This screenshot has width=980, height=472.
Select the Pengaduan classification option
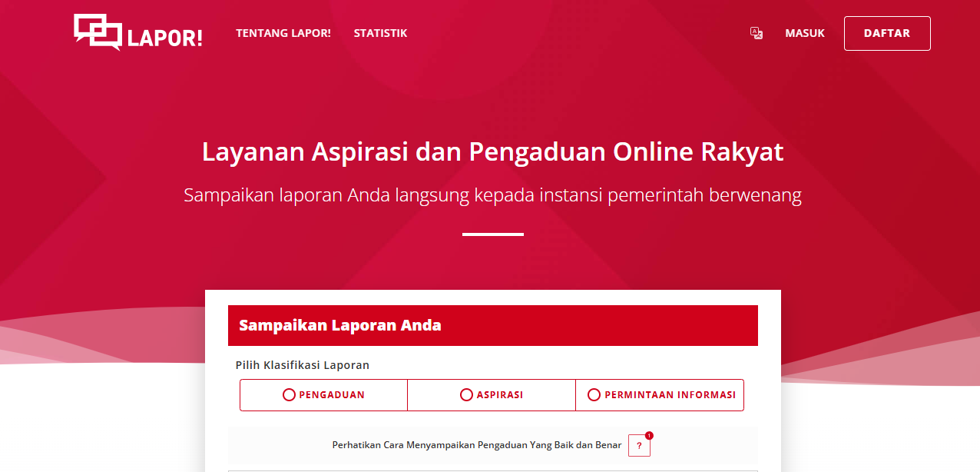pos(323,395)
